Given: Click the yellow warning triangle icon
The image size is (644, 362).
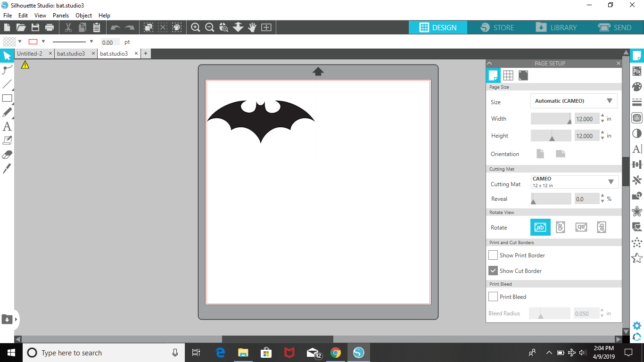Looking at the screenshot, I should click(x=25, y=65).
